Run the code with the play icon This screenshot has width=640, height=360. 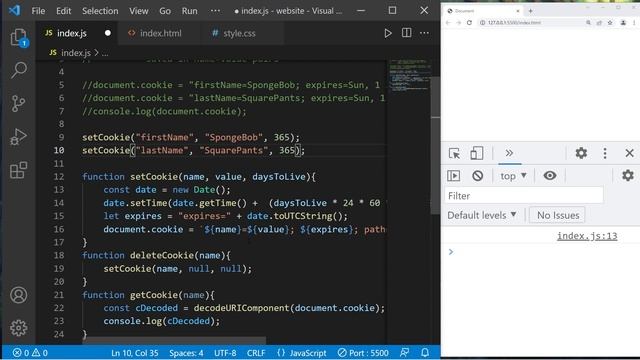tap(388, 33)
